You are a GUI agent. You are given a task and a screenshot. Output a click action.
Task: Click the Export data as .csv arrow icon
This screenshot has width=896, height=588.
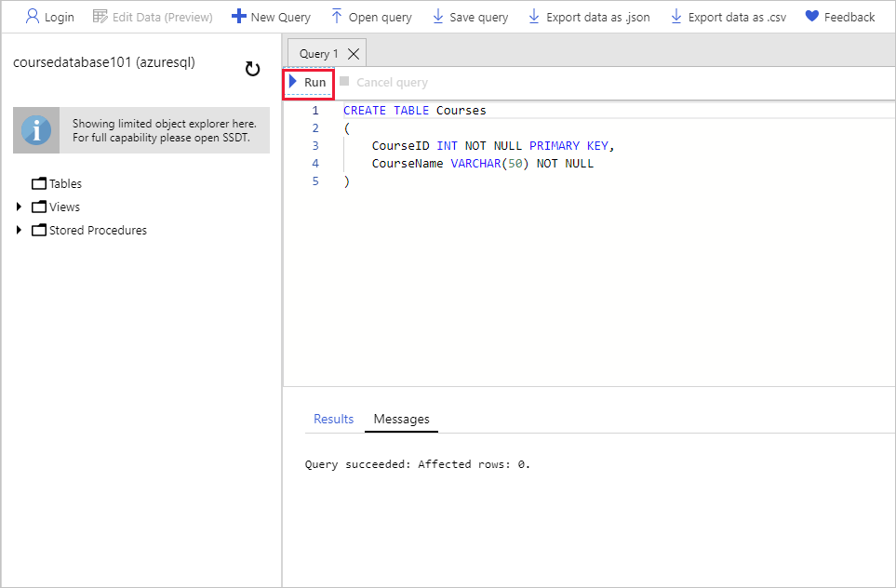pyautogui.click(x=676, y=16)
